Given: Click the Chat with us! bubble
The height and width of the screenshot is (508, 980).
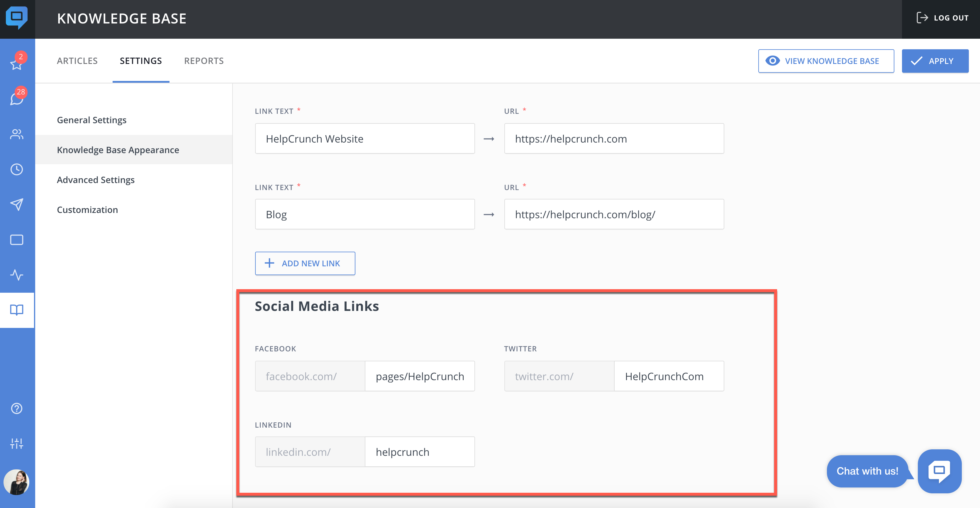Looking at the screenshot, I should click(x=867, y=471).
